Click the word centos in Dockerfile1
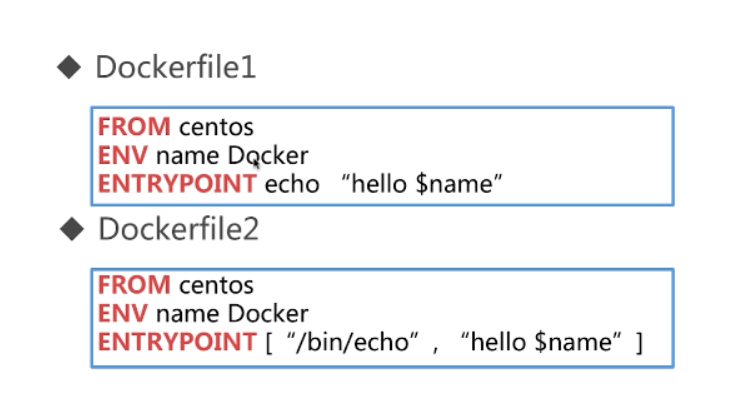Screen dimensions: 730x412 pos(216,128)
